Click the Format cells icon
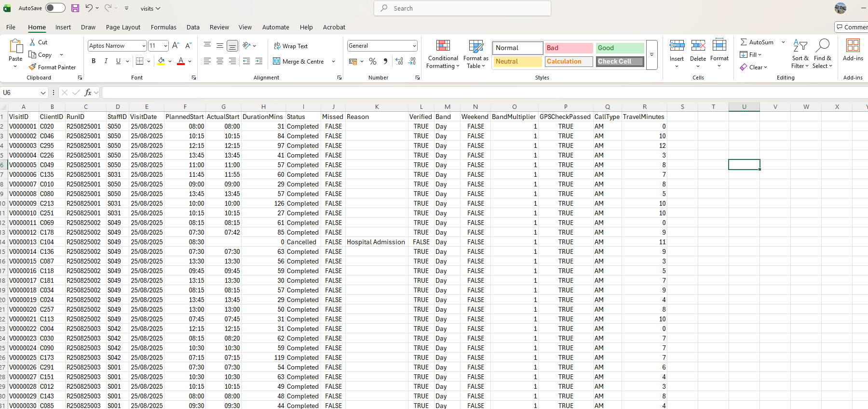Screen dimensions: 868x409 pyautogui.click(x=719, y=46)
